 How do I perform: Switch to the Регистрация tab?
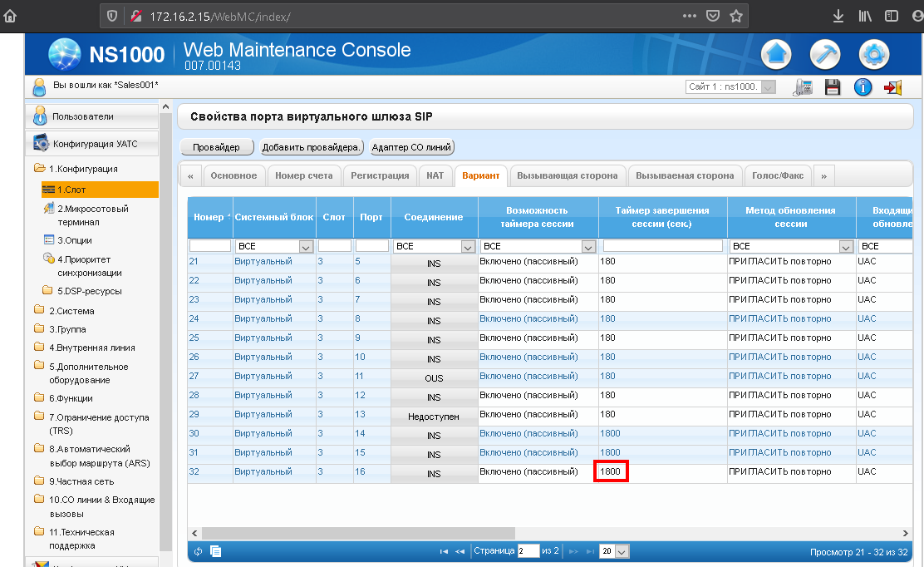click(380, 175)
